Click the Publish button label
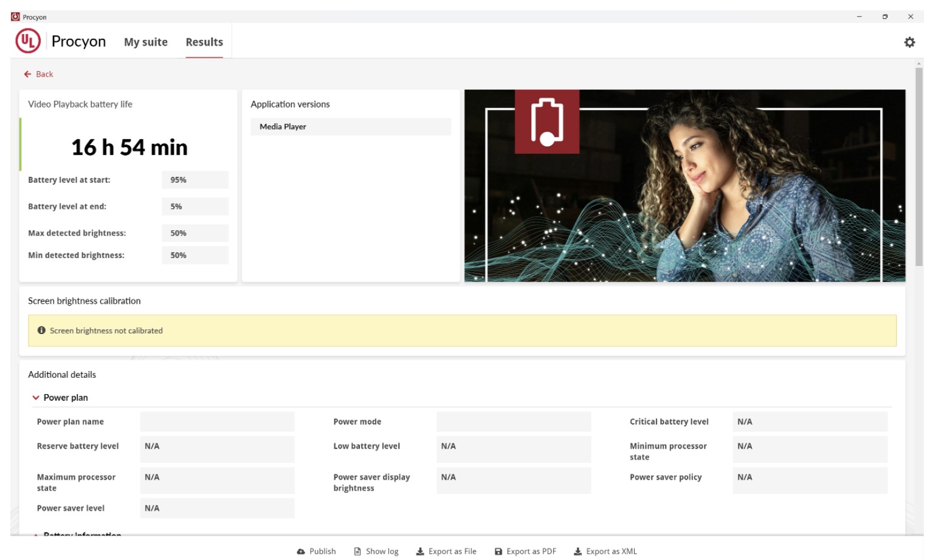 pyautogui.click(x=323, y=551)
